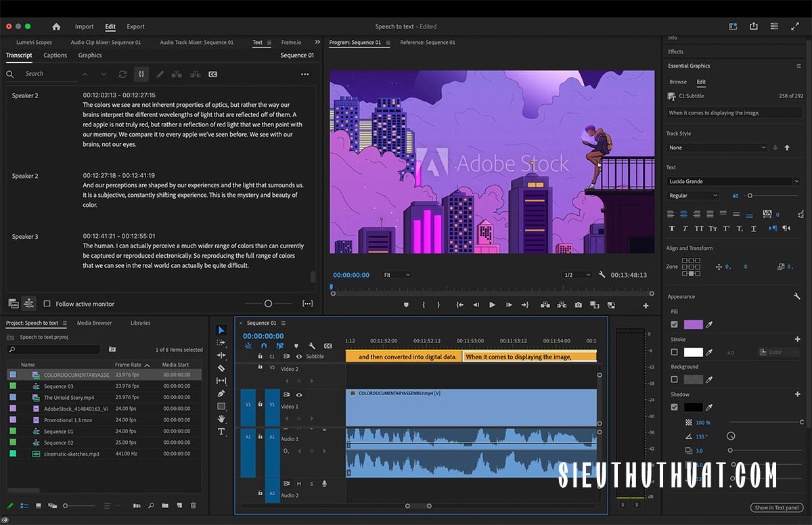
Task: Solo the Audio 2 track with S
Action: pyautogui.click(x=311, y=484)
